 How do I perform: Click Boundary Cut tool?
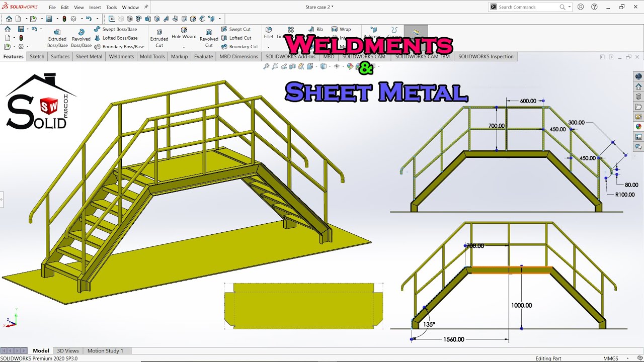click(x=239, y=47)
